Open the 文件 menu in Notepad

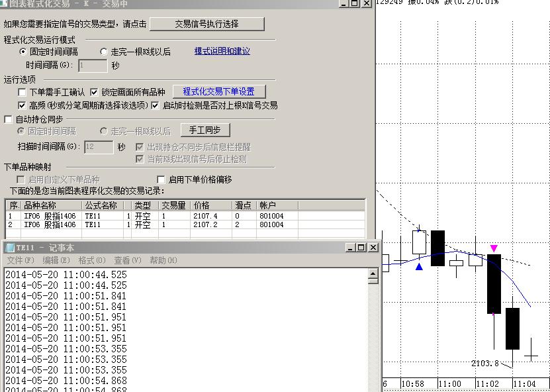point(20,260)
